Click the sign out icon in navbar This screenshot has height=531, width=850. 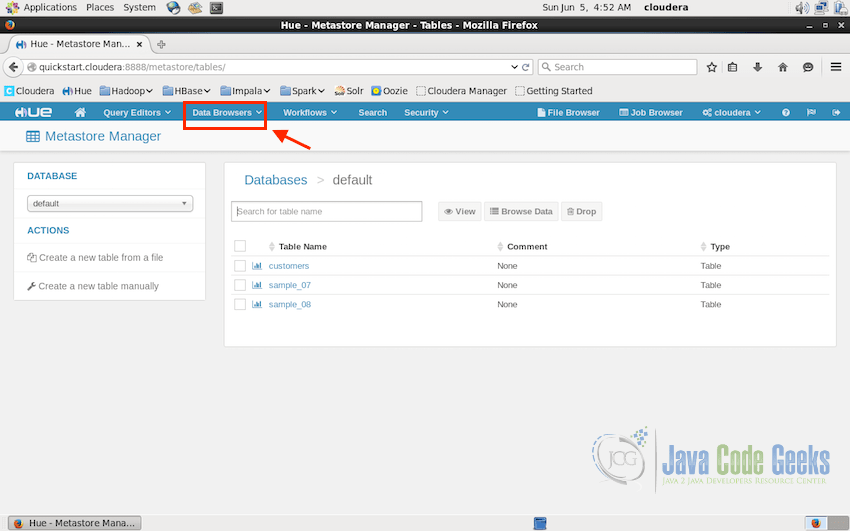click(836, 112)
